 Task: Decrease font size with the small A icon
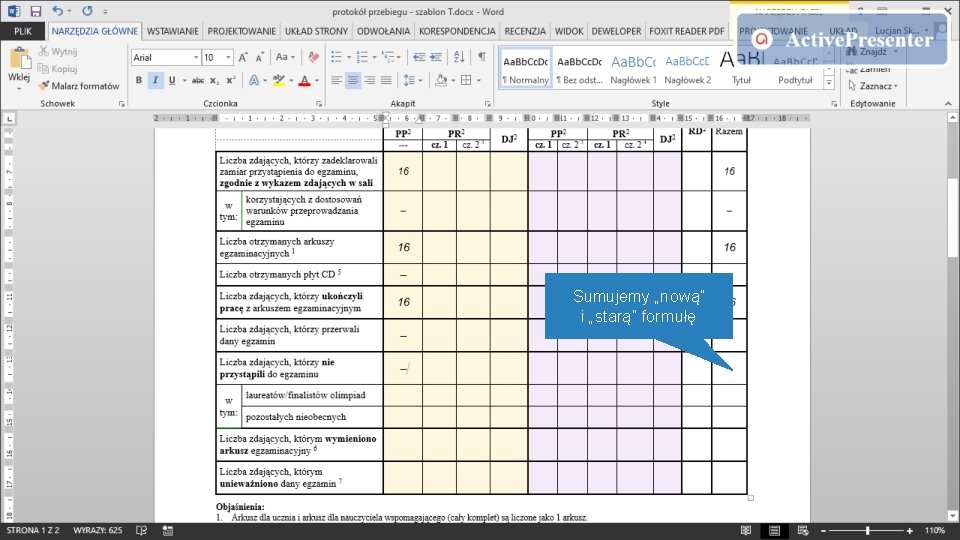(260, 57)
